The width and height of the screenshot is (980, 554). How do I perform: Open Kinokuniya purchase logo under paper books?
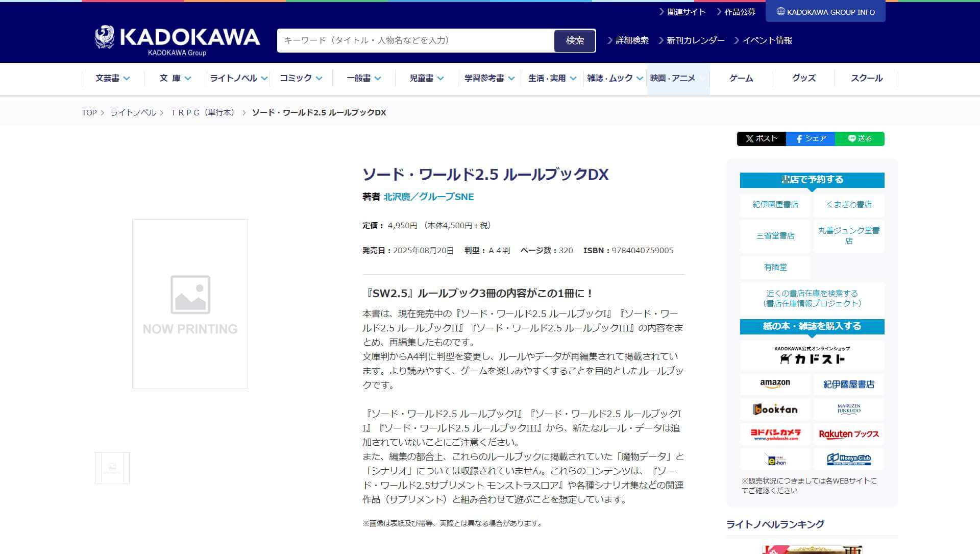pos(849,384)
